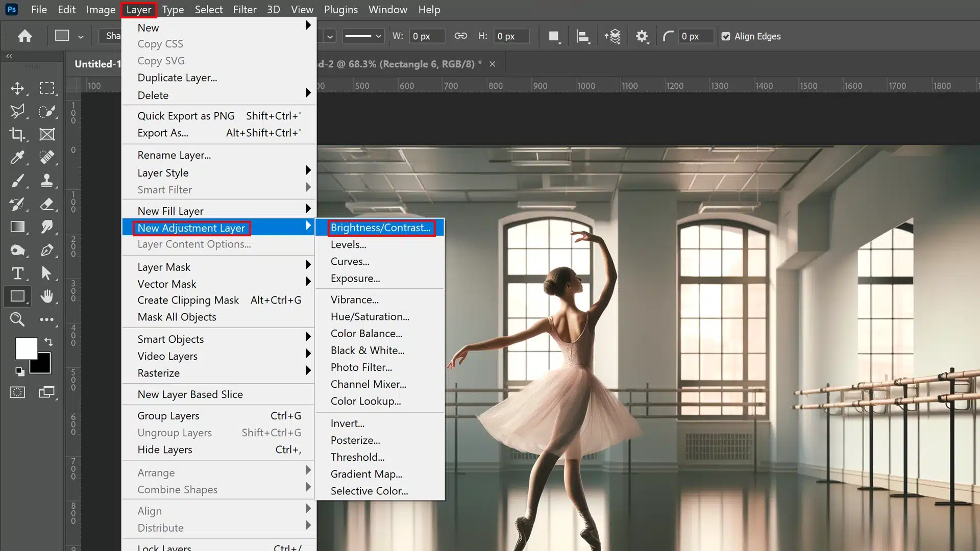Expand the New Fill Layer submenu
The height and width of the screenshot is (551, 980).
click(219, 211)
